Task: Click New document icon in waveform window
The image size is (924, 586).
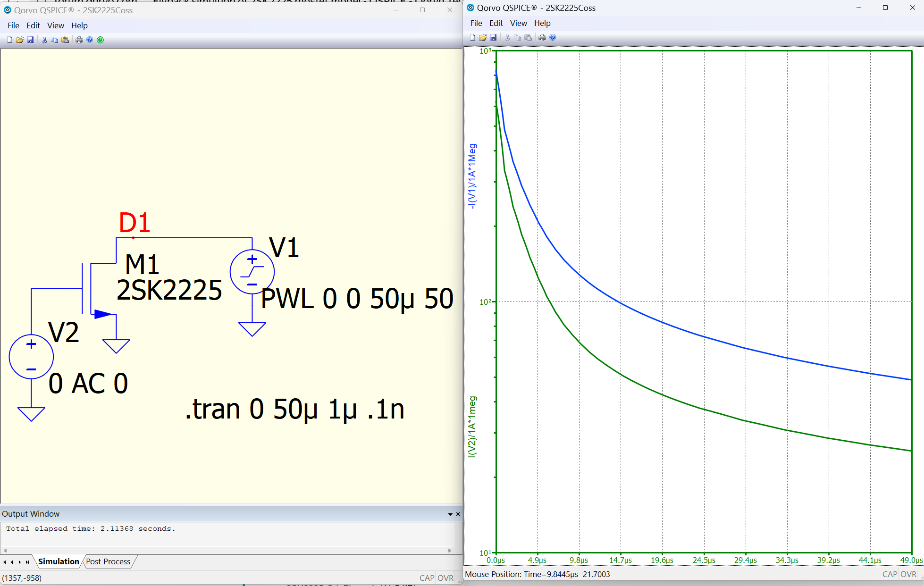Action: (472, 38)
